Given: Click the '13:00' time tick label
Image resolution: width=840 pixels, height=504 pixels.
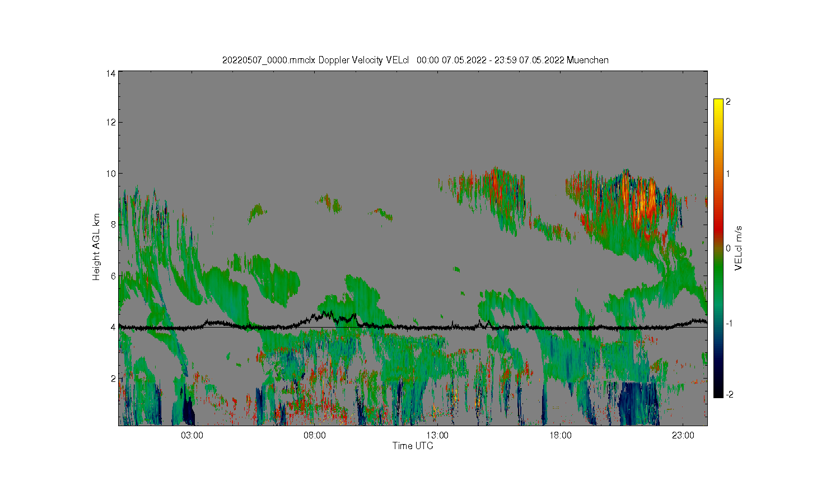Looking at the screenshot, I should click(x=437, y=436).
